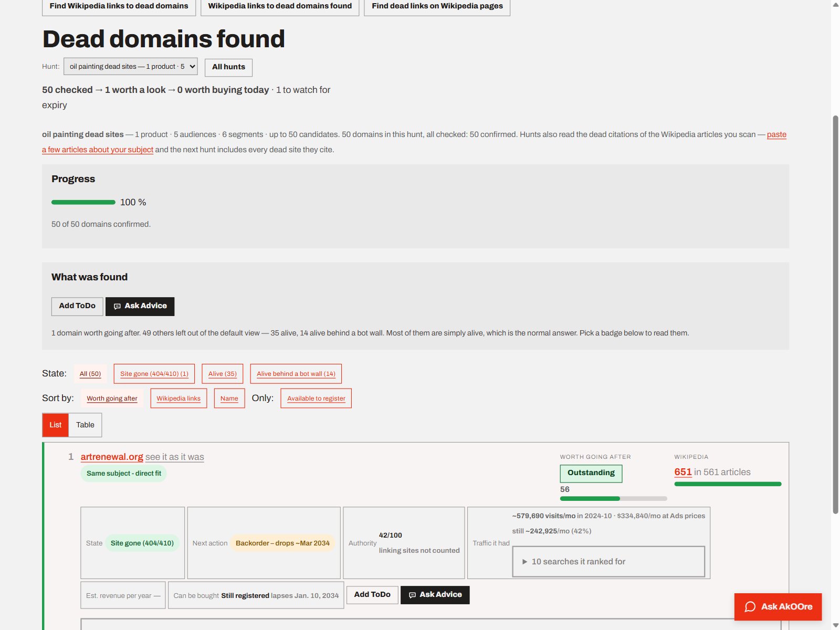Open the Hunt selection dropdown
Image resolution: width=840 pixels, height=630 pixels.
pyautogui.click(x=131, y=67)
